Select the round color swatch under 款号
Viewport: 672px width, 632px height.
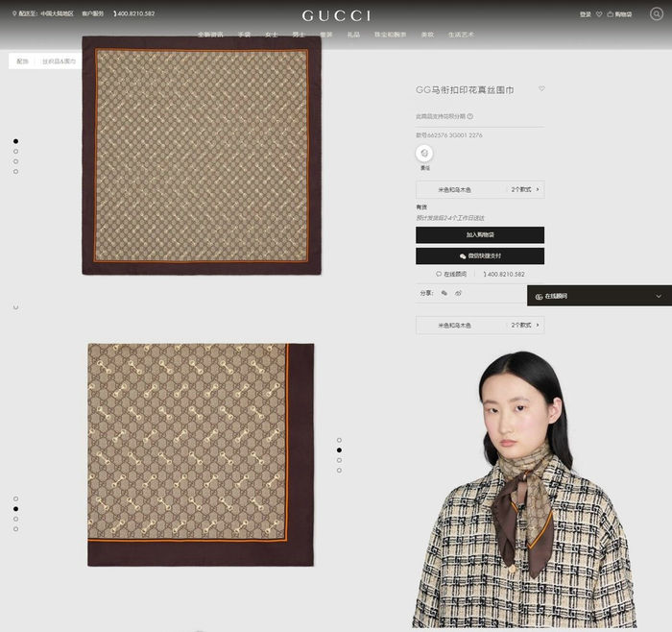[x=424, y=153]
